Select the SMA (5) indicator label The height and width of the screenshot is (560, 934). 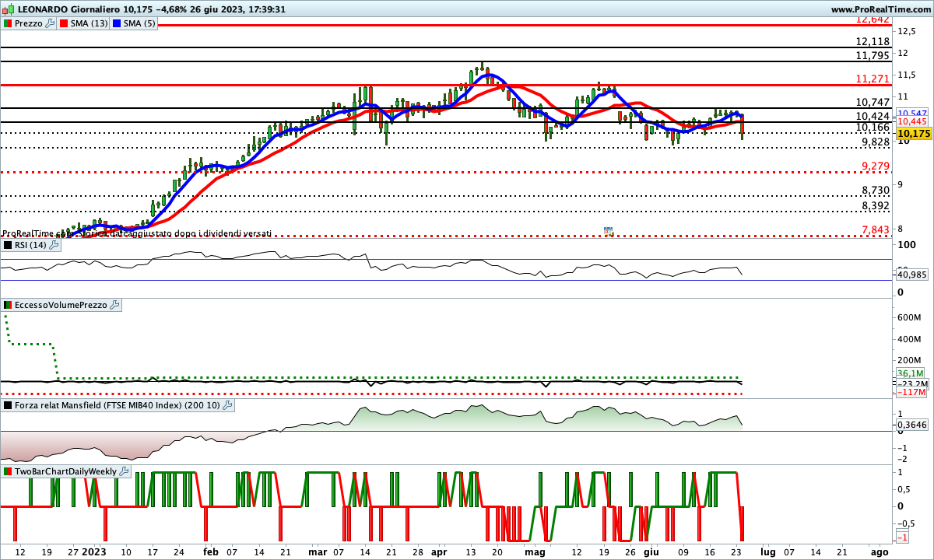click(x=140, y=24)
